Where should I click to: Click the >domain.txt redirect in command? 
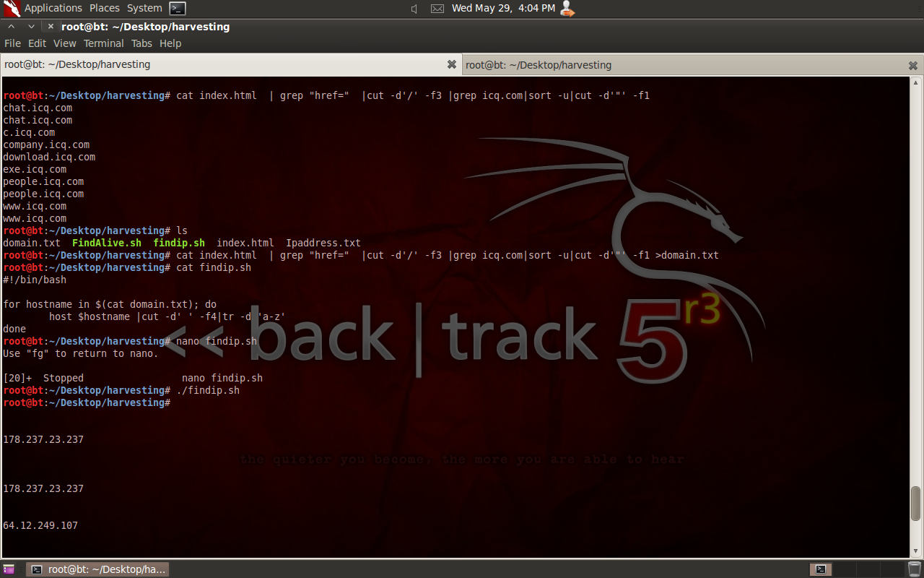click(x=687, y=255)
